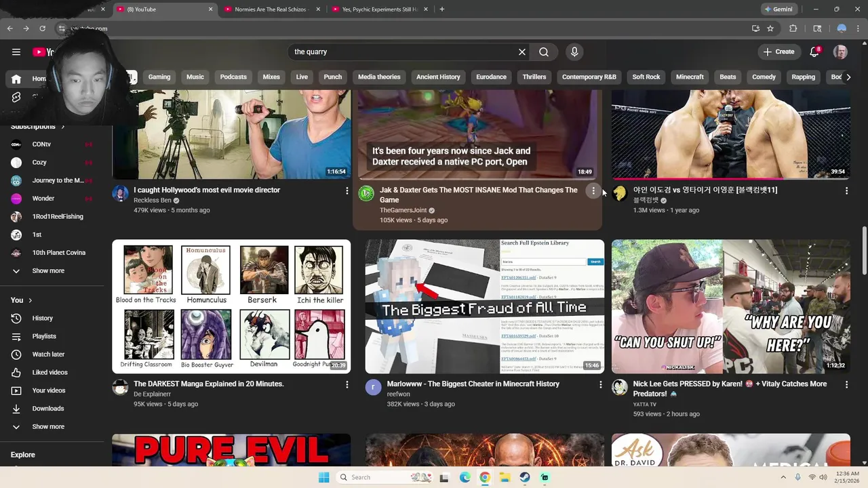Open Chrome profile avatar

(842, 28)
